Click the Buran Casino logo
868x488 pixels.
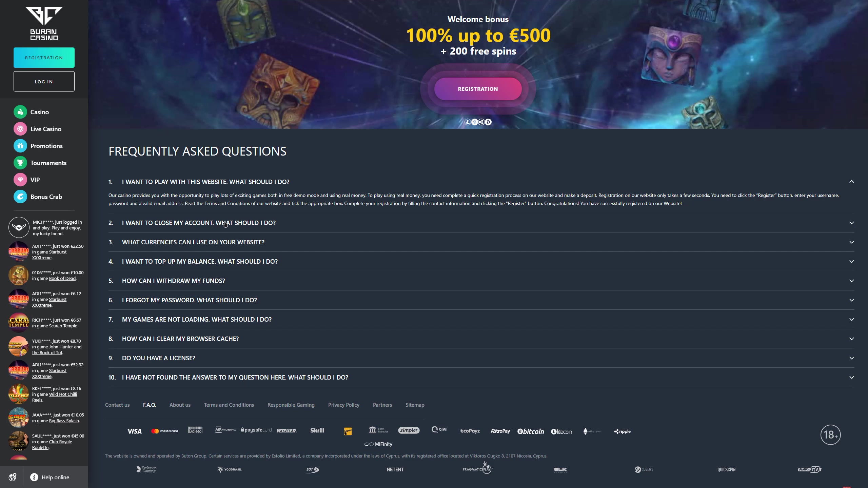coord(44,24)
